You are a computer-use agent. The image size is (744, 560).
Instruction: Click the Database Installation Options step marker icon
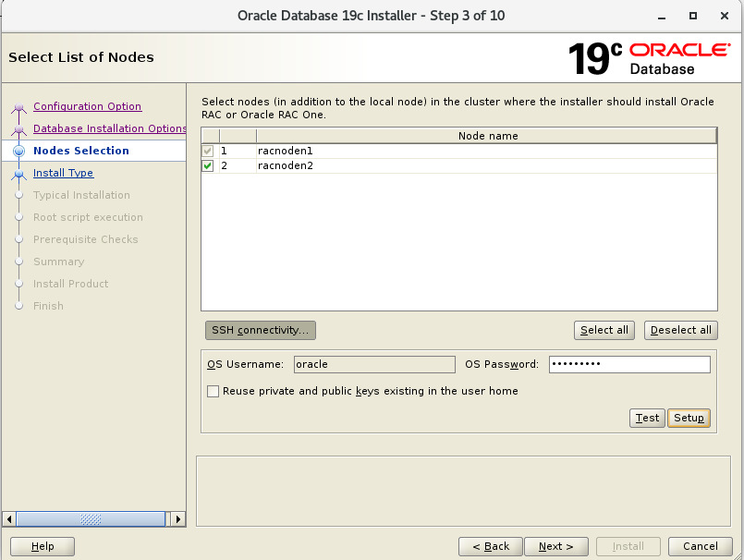(x=19, y=129)
